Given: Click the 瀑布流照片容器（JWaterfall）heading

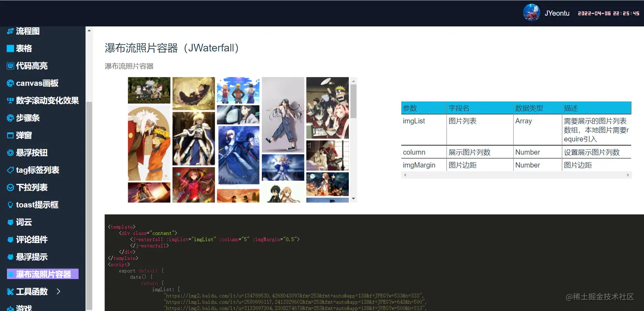Looking at the screenshot, I should pos(174,48).
